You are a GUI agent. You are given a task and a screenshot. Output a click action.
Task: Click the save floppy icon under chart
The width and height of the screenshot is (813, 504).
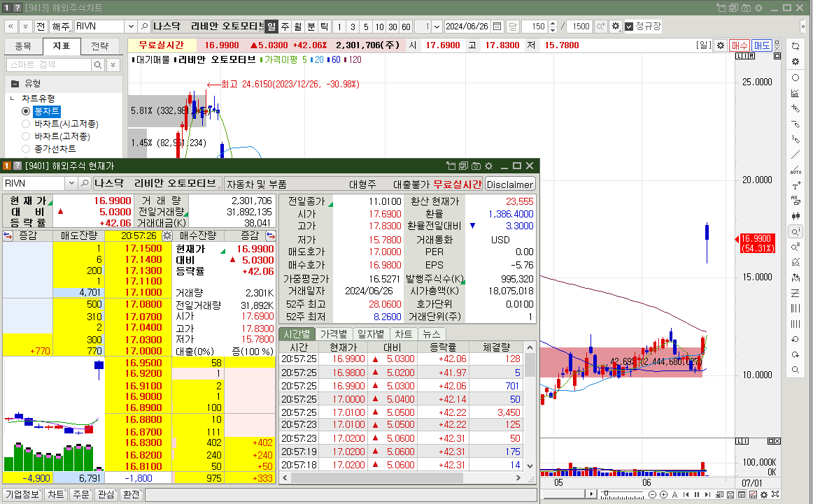click(730, 494)
